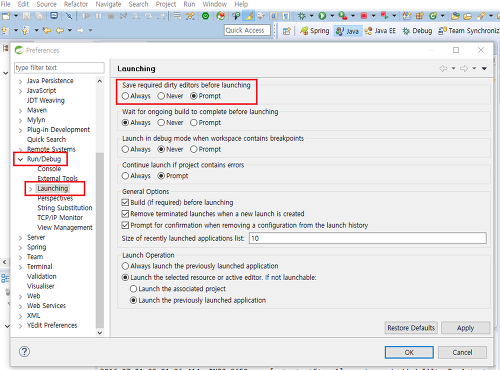
Task: Select Always launch the previously launched application
Action: (200, 266)
